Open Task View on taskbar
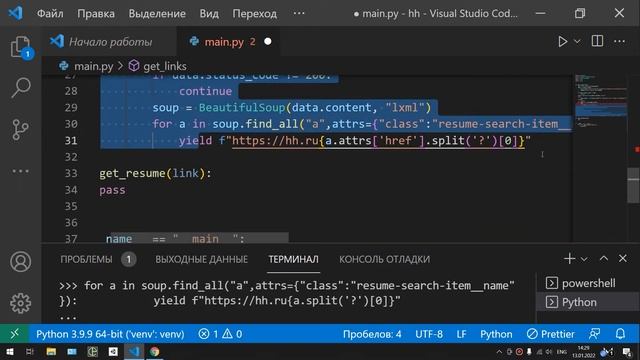The image size is (640, 360). pyautogui.click(x=30, y=351)
